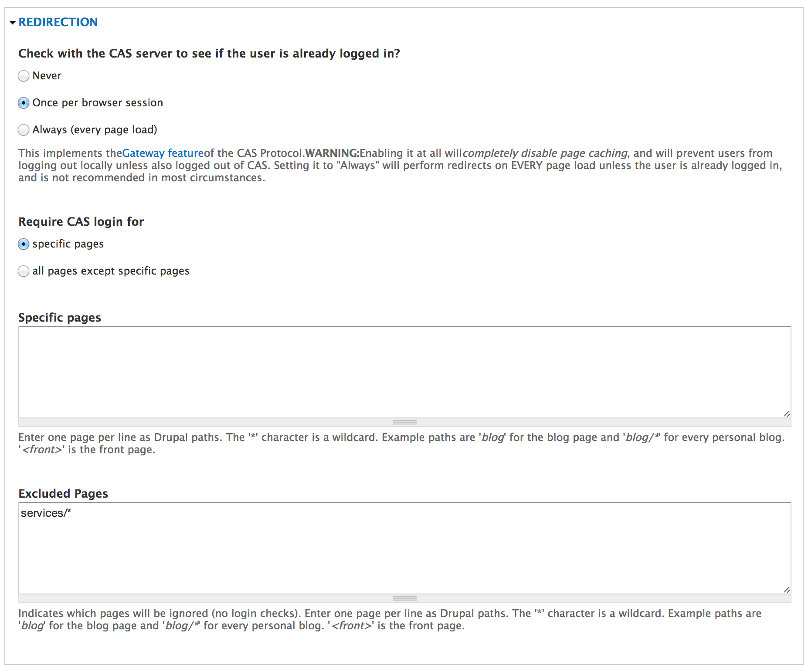Grab the Specific pages resize grippie bar

pyautogui.click(x=404, y=422)
